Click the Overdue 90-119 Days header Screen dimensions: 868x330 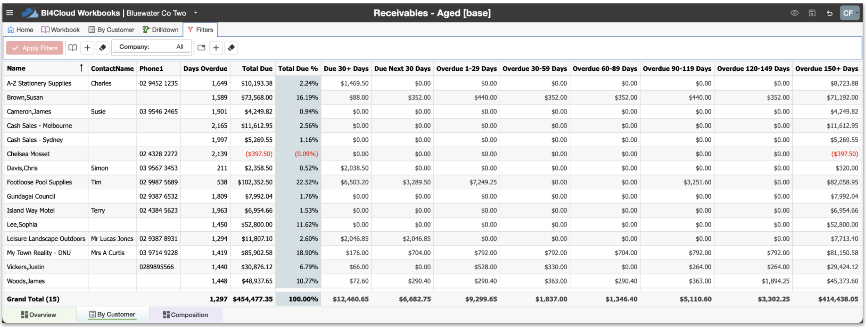click(677, 68)
